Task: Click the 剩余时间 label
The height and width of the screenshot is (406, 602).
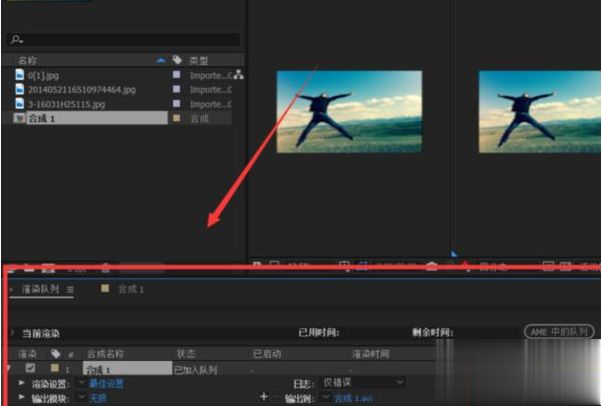Action: 432,332
